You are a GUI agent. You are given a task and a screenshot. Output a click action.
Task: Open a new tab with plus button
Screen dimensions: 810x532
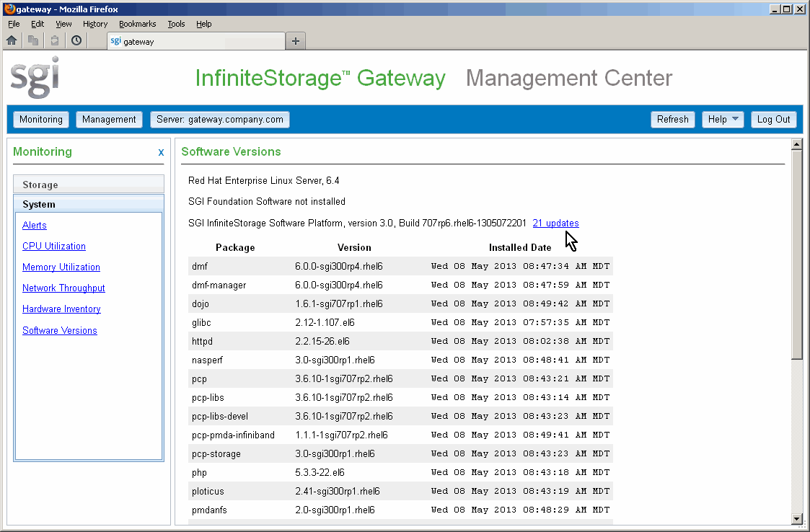coord(296,41)
